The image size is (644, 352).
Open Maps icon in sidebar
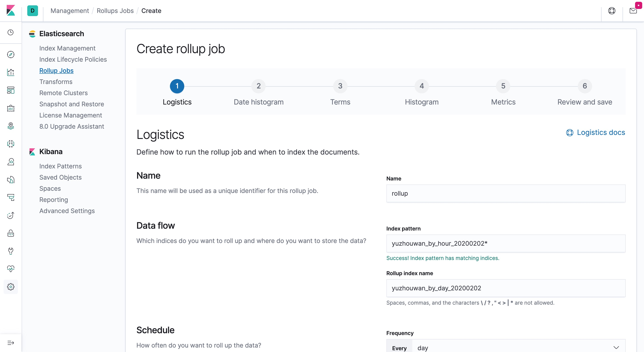(11, 126)
